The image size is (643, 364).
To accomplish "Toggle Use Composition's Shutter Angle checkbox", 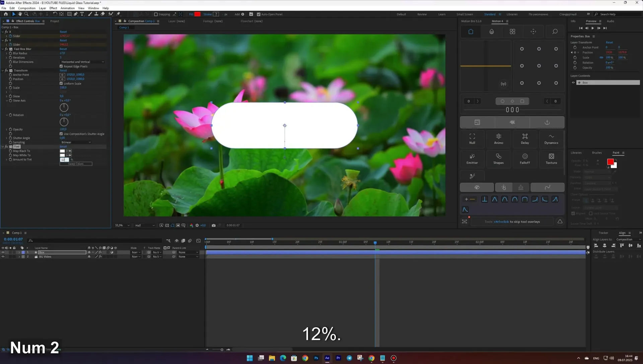I will point(61,134).
